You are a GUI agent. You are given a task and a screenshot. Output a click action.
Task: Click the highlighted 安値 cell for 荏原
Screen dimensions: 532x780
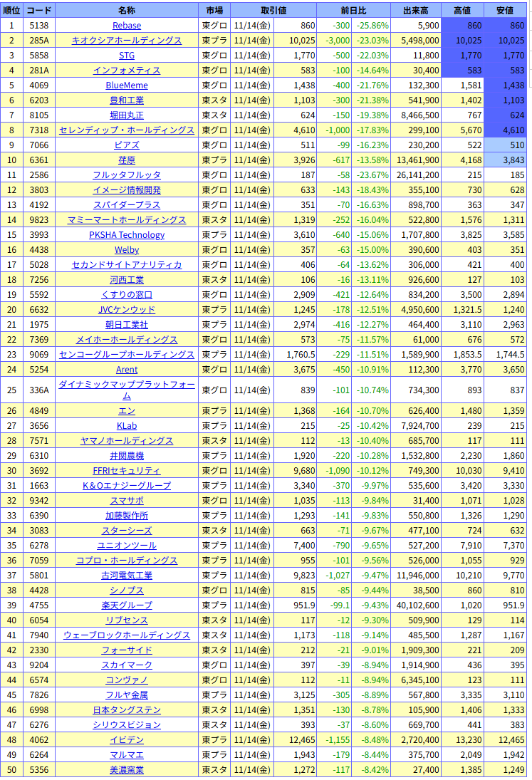point(505,160)
